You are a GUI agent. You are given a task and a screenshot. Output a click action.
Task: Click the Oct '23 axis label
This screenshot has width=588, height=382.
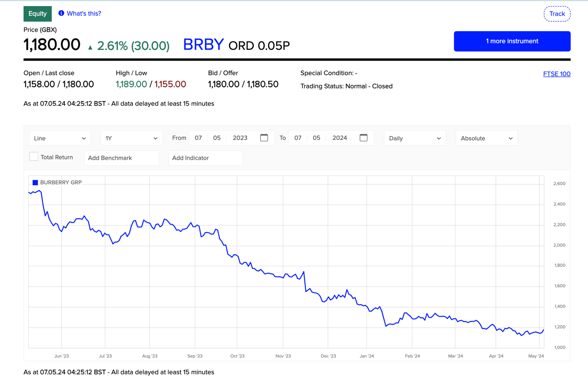tap(237, 356)
